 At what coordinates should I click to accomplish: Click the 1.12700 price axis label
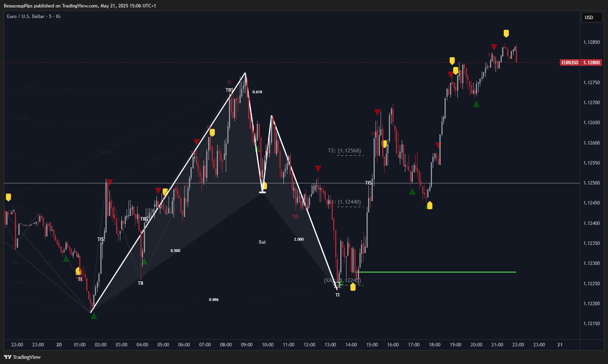click(591, 103)
